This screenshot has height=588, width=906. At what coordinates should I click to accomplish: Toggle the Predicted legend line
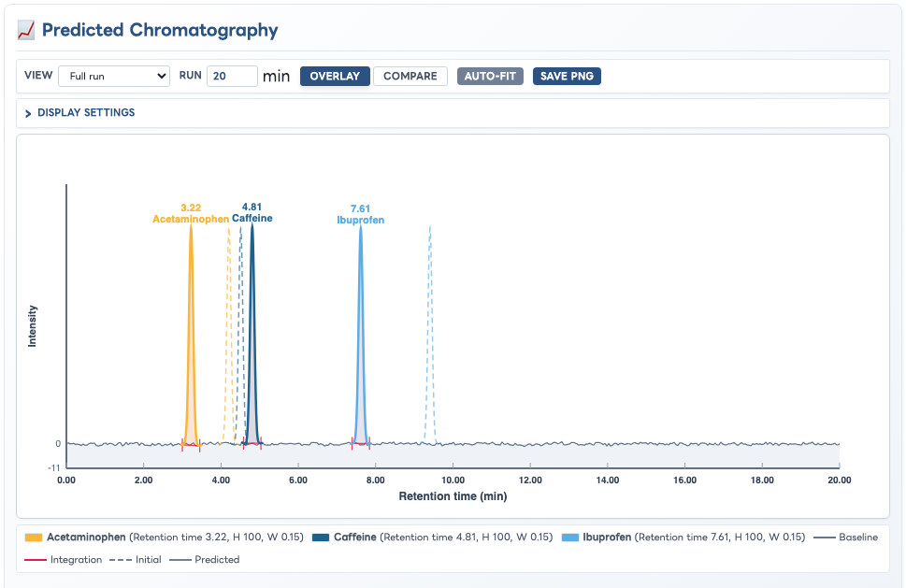[x=180, y=560]
